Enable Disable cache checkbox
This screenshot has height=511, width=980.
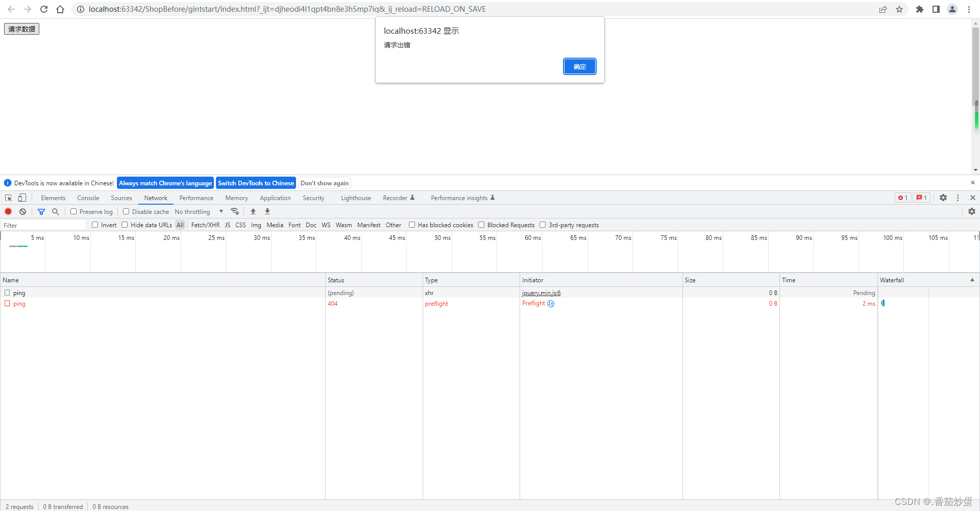126,211
